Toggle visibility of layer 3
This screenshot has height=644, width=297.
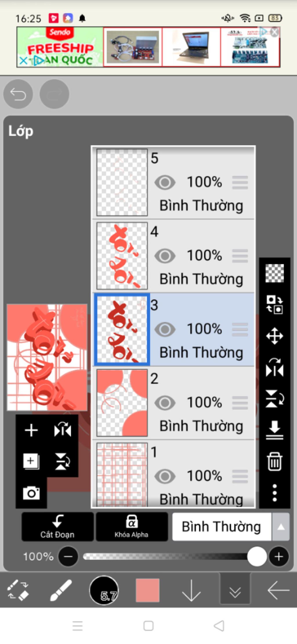tap(165, 329)
